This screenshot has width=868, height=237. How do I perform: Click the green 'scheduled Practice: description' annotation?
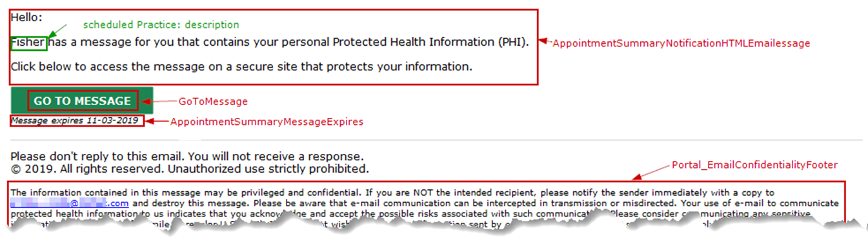161,25
